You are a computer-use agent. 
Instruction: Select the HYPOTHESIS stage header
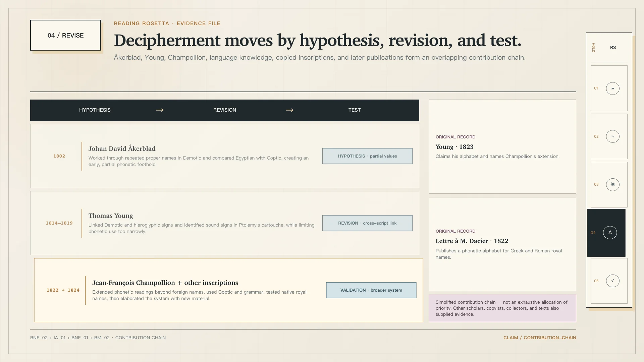pyautogui.click(x=95, y=110)
